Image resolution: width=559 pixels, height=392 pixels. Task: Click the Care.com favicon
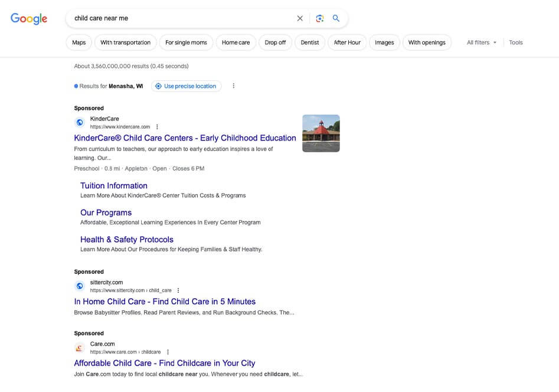coord(80,348)
